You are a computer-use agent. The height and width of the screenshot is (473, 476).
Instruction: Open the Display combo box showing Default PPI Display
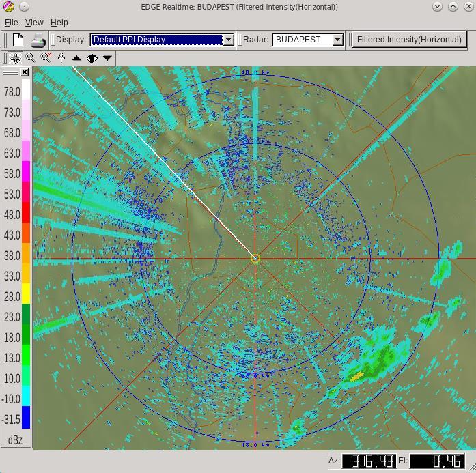(x=162, y=40)
